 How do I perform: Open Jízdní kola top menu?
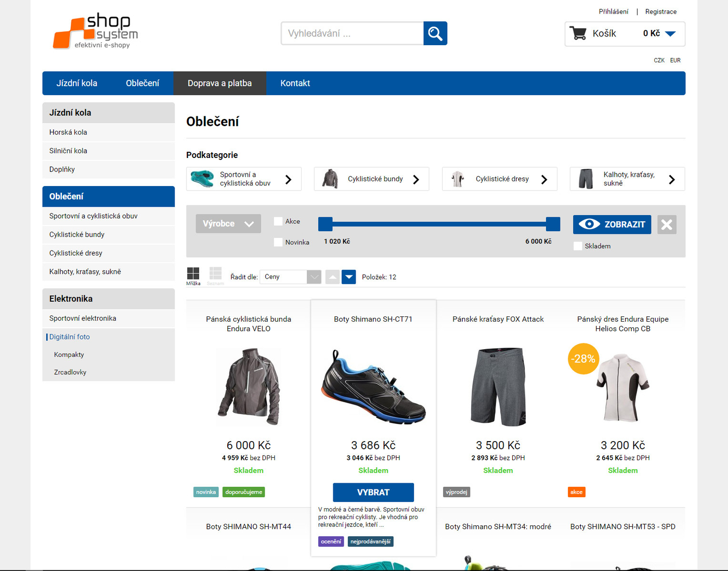click(x=77, y=83)
